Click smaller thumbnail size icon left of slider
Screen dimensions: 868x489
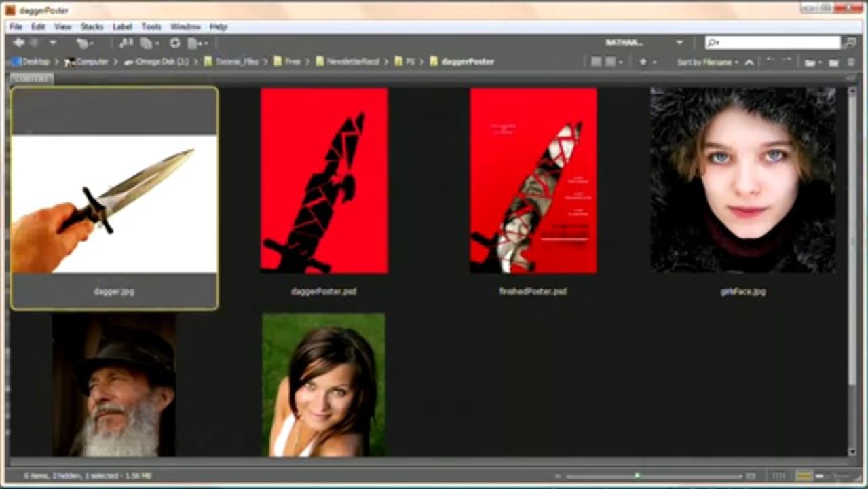tap(558, 476)
